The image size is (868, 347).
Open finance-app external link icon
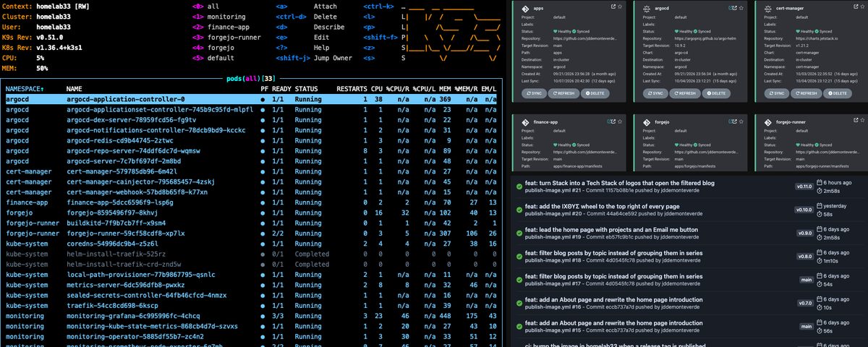[613, 122]
